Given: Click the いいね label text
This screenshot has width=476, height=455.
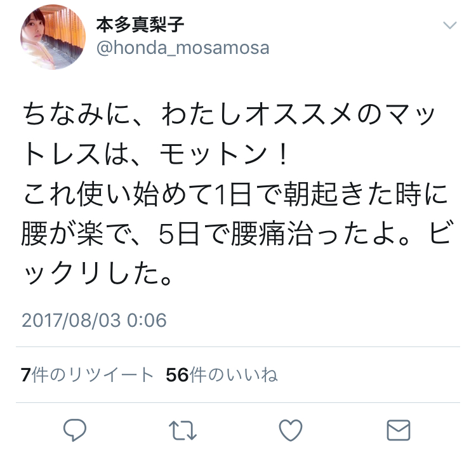Looking at the screenshot, I should pyautogui.click(x=248, y=375).
